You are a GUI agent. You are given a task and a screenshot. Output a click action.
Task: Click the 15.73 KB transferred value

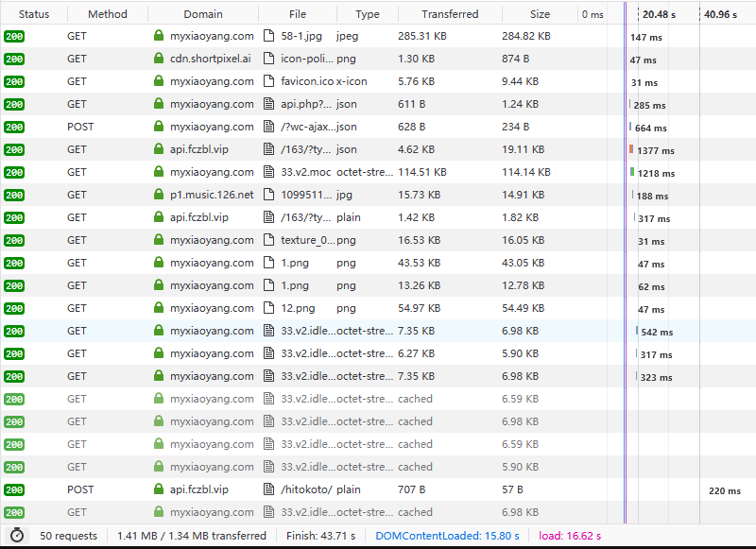tap(419, 195)
